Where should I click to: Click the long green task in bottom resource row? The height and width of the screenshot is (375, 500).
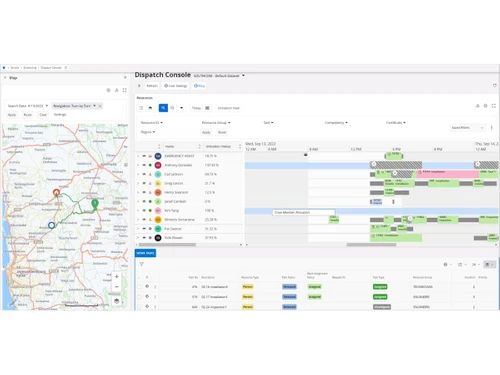pos(396,237)
